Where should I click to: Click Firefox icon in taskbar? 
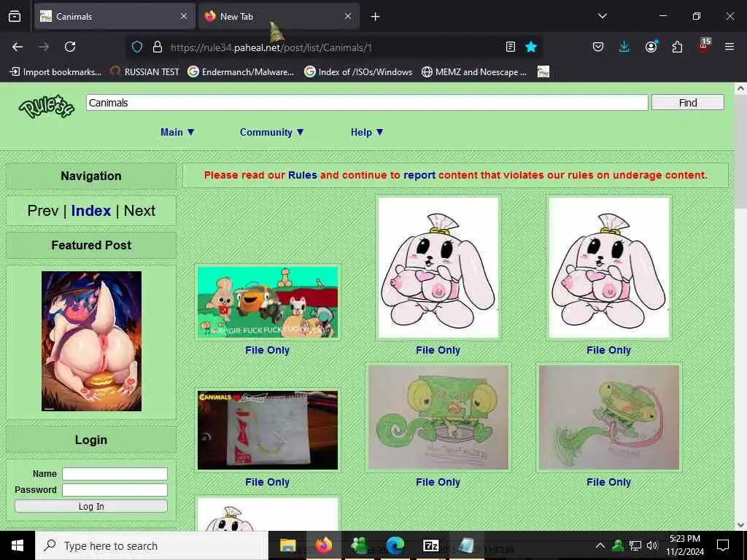point(323,545)
